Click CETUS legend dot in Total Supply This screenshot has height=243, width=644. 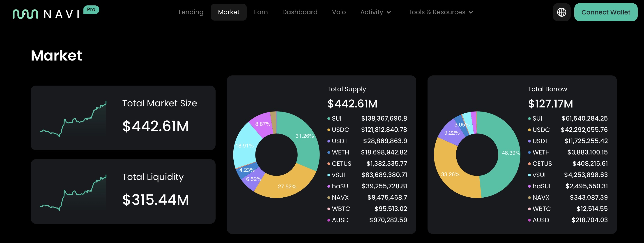tap(329, 164)
